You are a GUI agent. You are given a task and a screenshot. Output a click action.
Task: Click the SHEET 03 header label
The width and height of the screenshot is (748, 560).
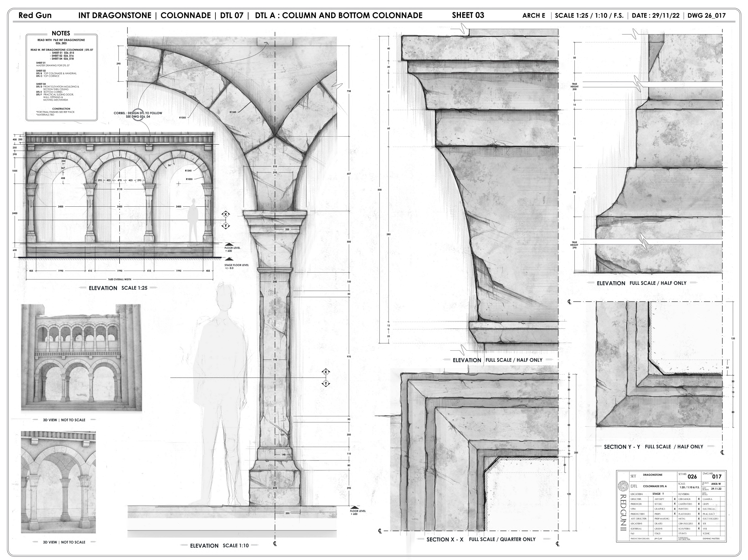468,15
